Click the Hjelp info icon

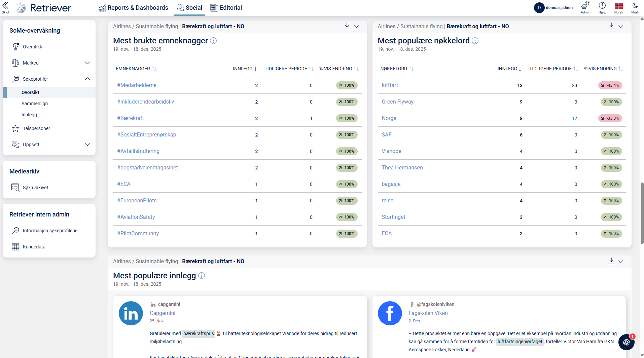pyautogui.click(x=602, y=6)
